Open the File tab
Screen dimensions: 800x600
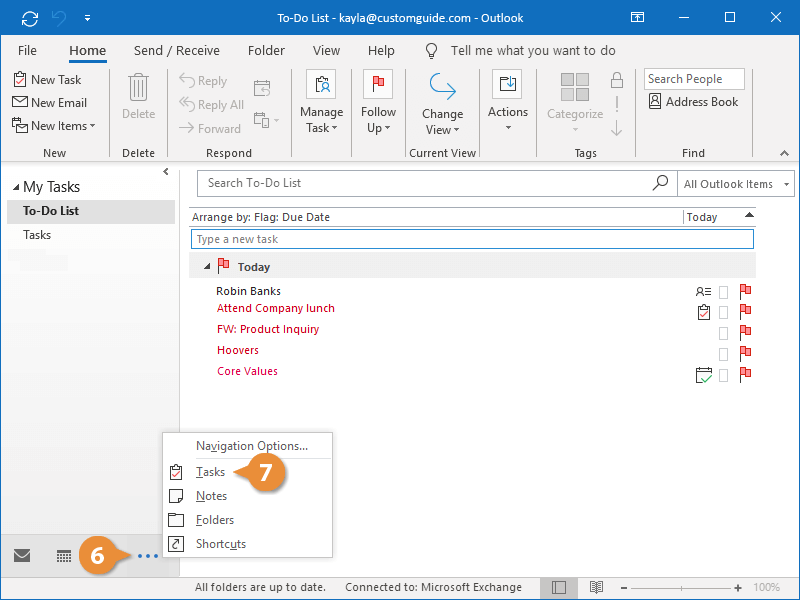27,51
